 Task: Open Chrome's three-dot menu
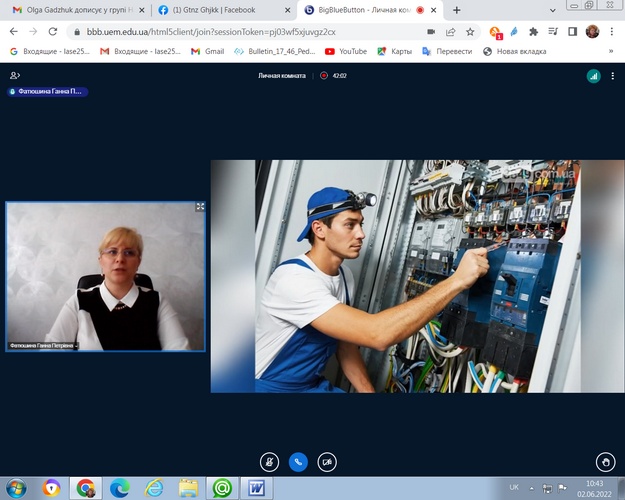point(612,31)
